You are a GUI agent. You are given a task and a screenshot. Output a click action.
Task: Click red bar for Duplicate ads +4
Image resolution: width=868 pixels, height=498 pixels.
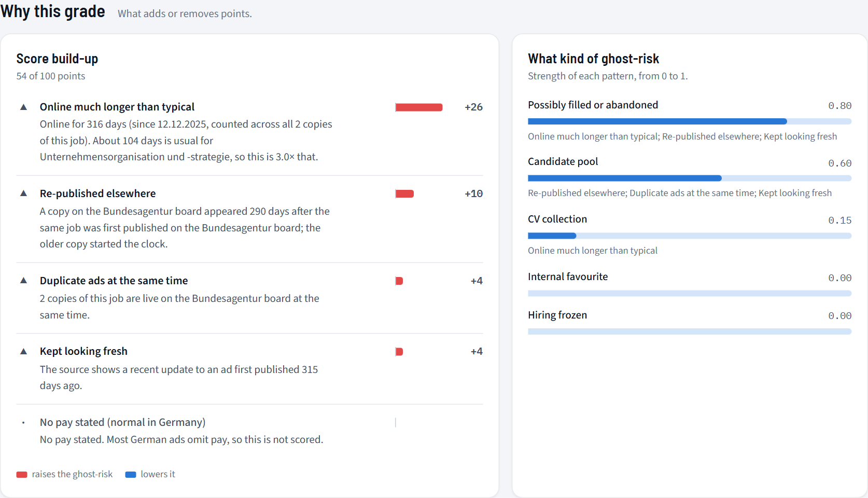tap(399, 281)
